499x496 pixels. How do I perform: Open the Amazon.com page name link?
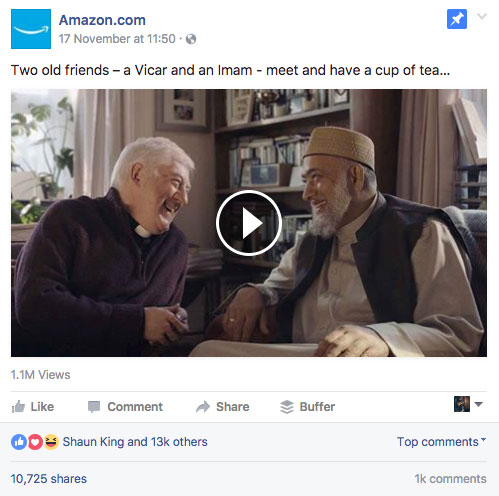click(102, 20)
